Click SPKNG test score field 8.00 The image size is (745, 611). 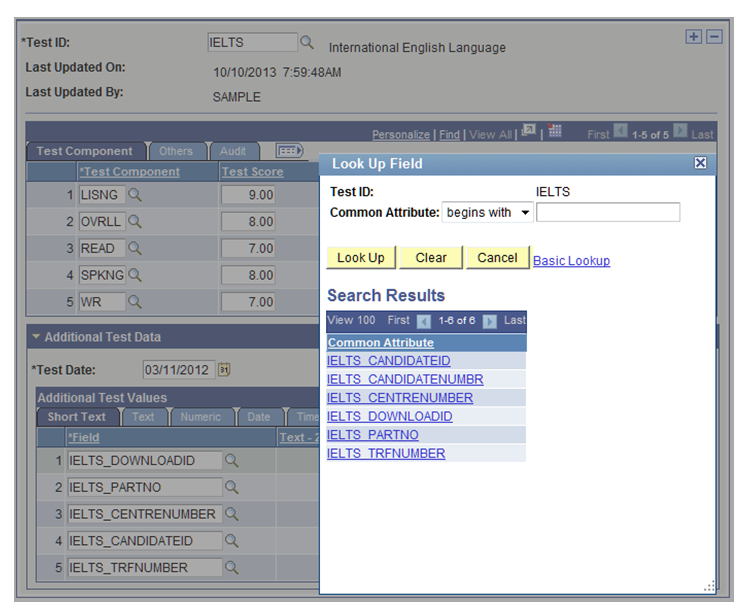pyautogui.click(x=248, y=275)
